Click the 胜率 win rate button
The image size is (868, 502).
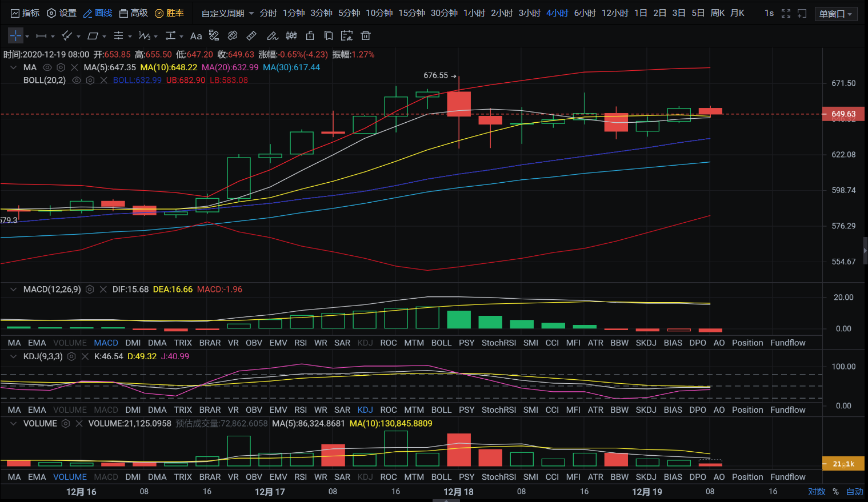[x=170, y=13]
